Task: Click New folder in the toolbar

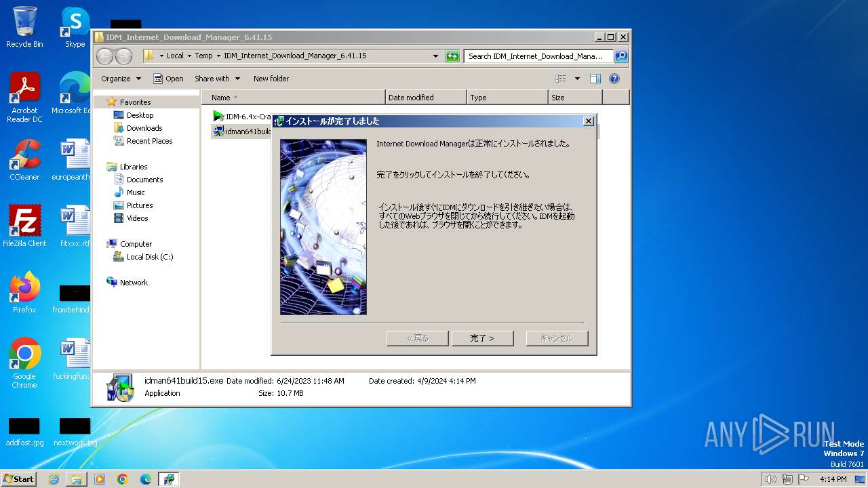Action: pos(271,79)
